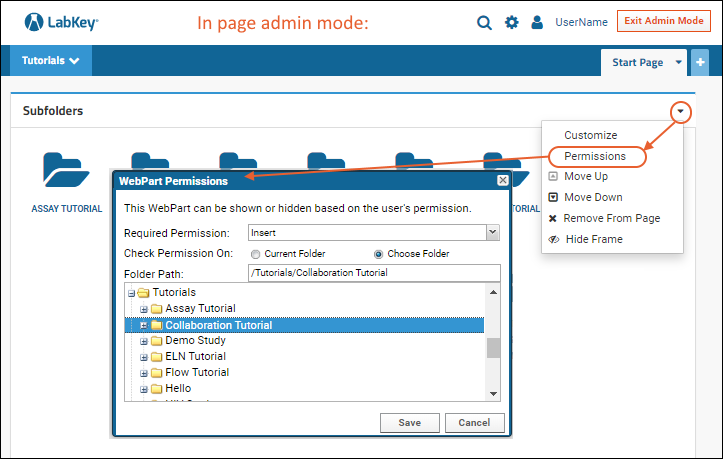Click the UserName link

[581, 22]
